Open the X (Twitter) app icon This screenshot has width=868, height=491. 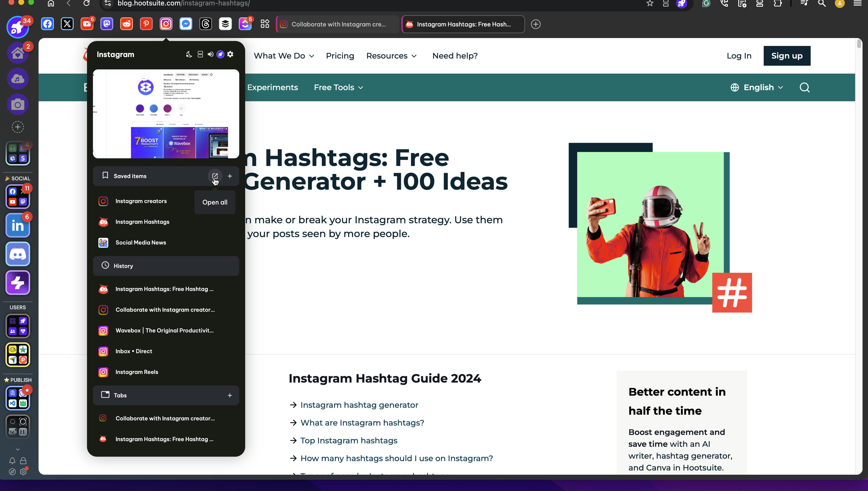(67, 24)
